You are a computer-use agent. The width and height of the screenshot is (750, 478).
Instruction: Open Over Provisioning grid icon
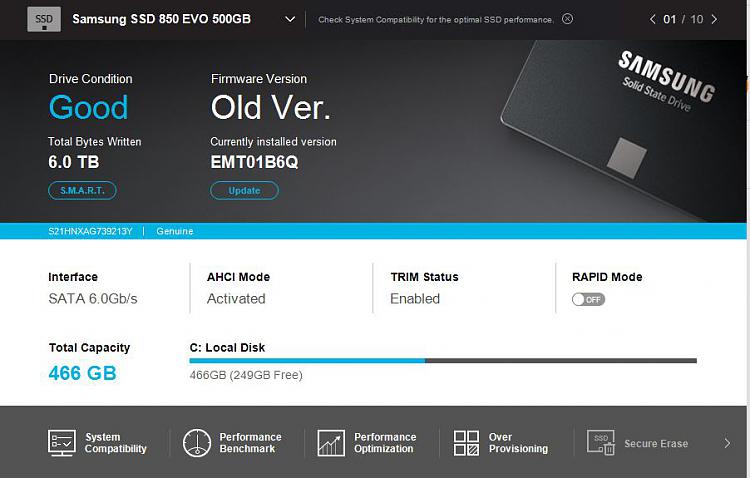click(x=466, y=443)
